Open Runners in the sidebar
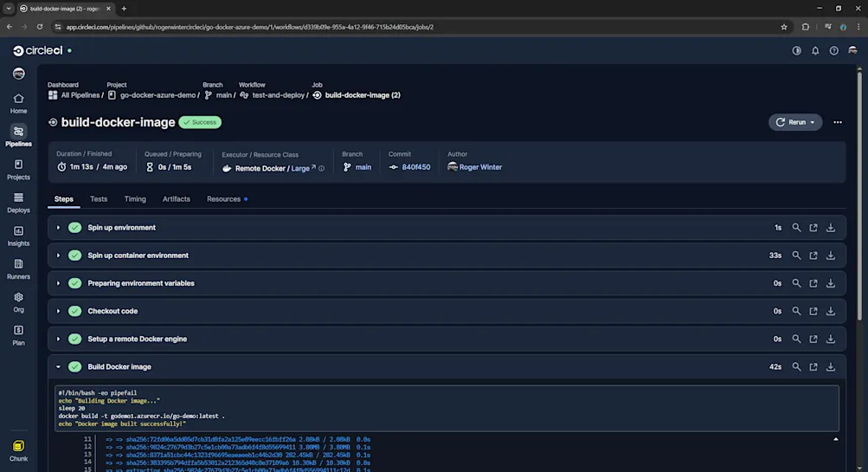868x472 pixels. (x=18, y=270)
